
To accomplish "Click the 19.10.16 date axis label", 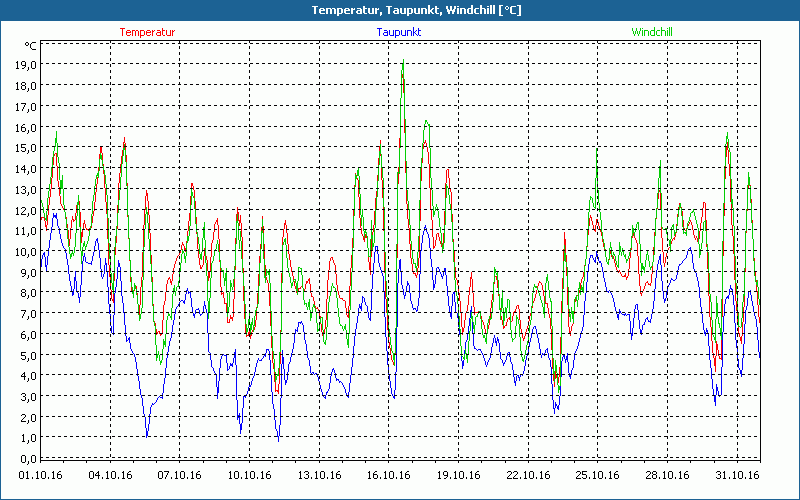I will pos(458,476).
